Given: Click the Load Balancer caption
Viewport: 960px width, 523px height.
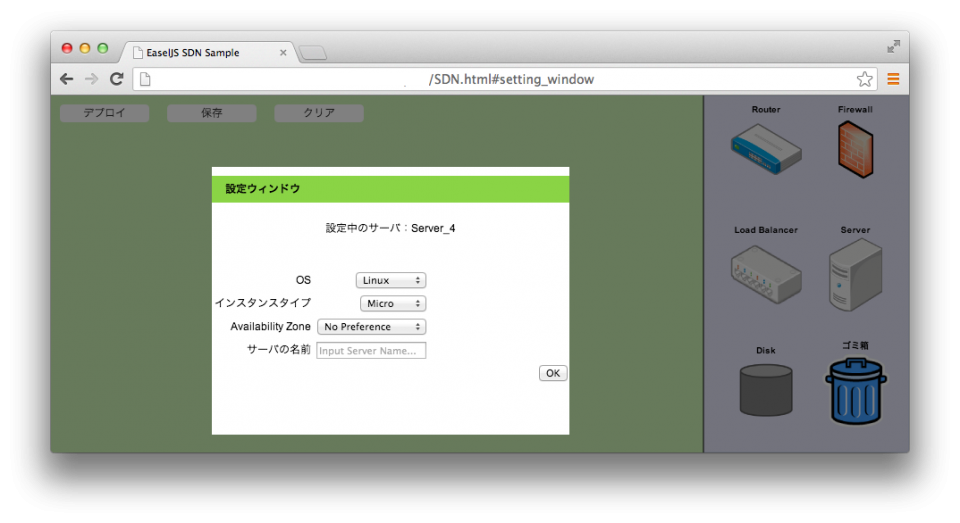Looking at the screenshot, I should tap(766, 230).
